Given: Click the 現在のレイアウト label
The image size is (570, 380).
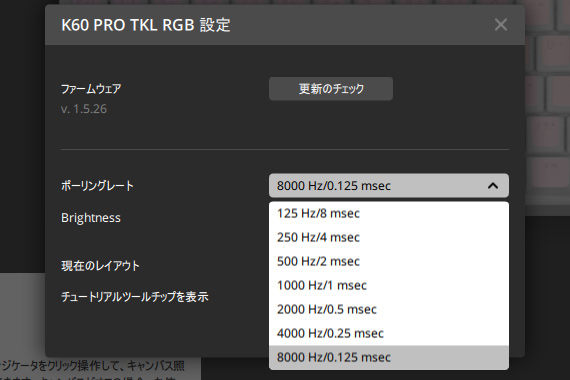Looking at the screenshot, I should (100, 266).
